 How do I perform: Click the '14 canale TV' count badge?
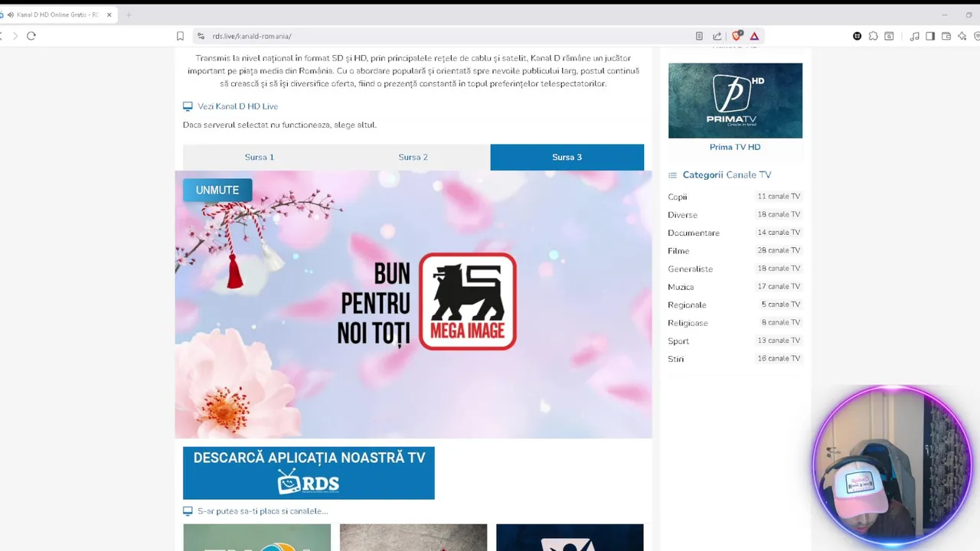tap(779, 232)
